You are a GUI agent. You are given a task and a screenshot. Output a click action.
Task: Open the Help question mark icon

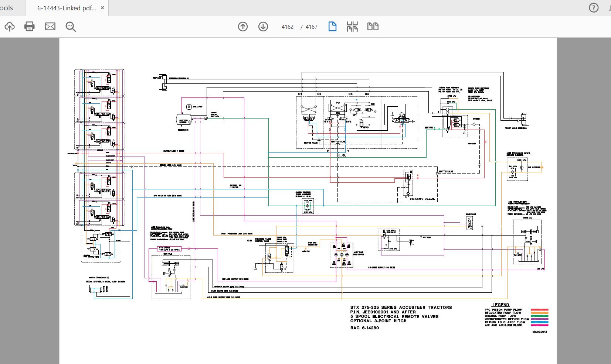click(594, 8)
